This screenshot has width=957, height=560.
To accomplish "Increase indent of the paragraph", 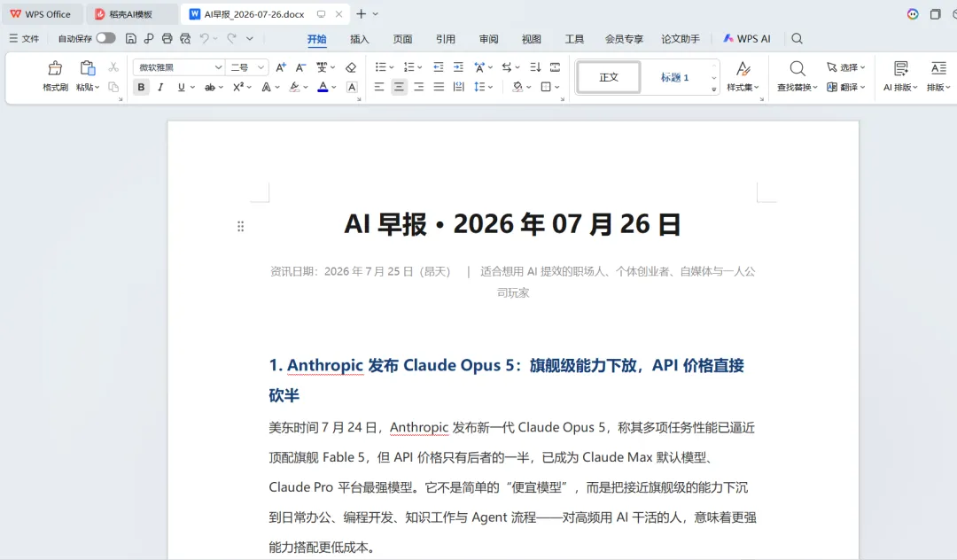I will point(458,67).
